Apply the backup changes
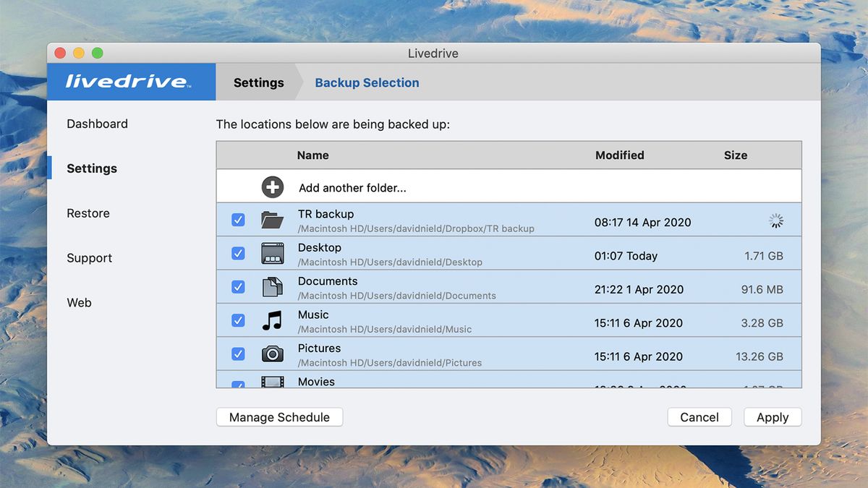This screenshot has height=488, width=868. point(773,417)
